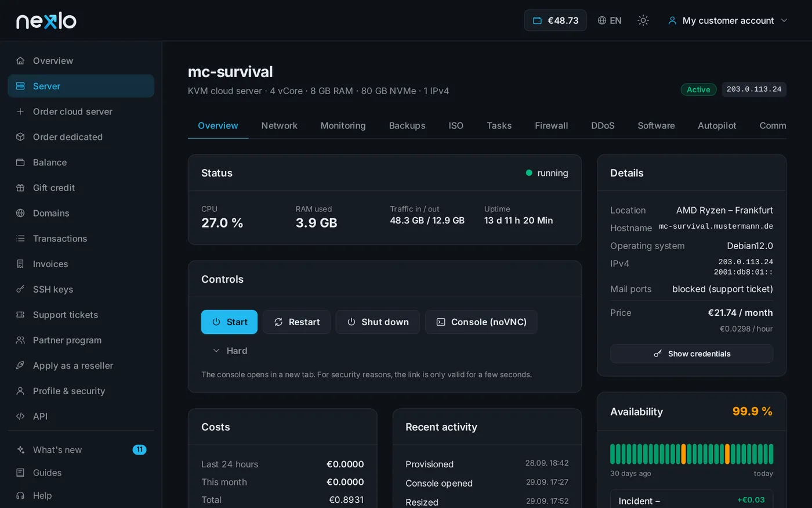Click the 99.9 % availability value
This screenshot has width=812, height=508.
click(x=752, y=411)
